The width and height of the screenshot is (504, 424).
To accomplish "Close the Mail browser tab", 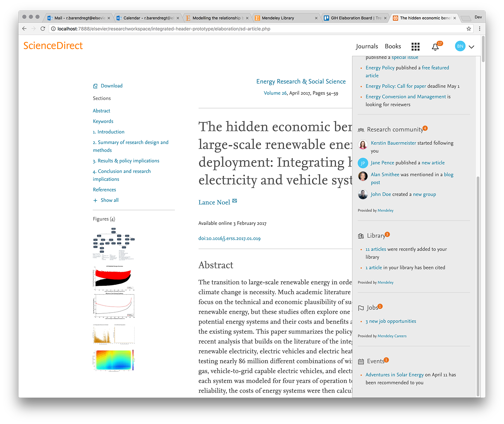I will click(x=109, y=18).
